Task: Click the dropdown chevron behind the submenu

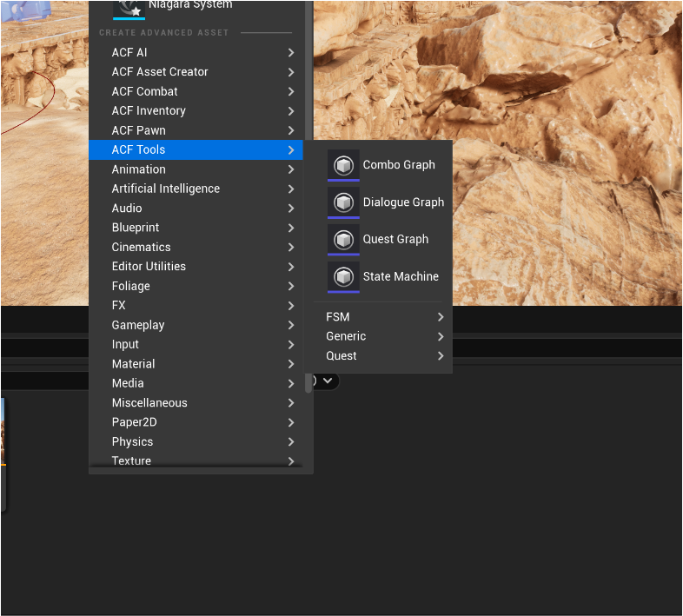Action: tap(328, 381)
